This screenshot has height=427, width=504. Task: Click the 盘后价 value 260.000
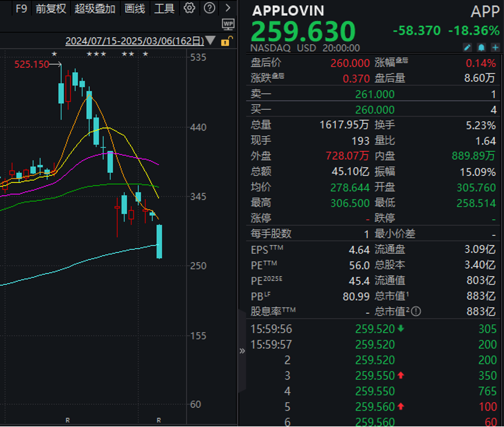pyautogui.click(x=350, y=63)
